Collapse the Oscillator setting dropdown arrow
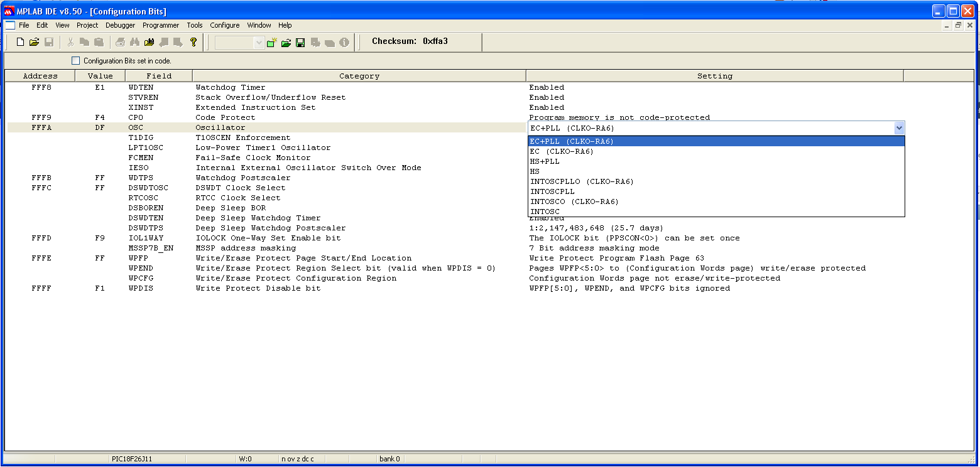The width and height of the screenshot is (980, 467). (899, 128)
